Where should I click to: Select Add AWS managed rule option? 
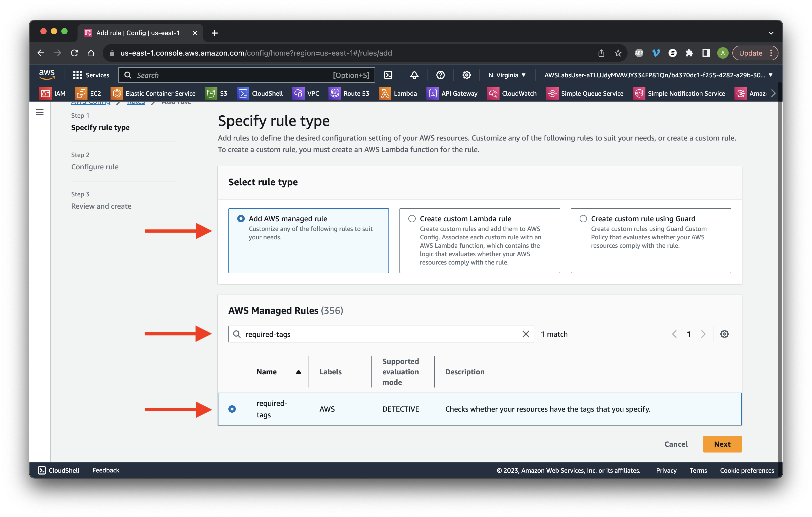pos(308,240)
